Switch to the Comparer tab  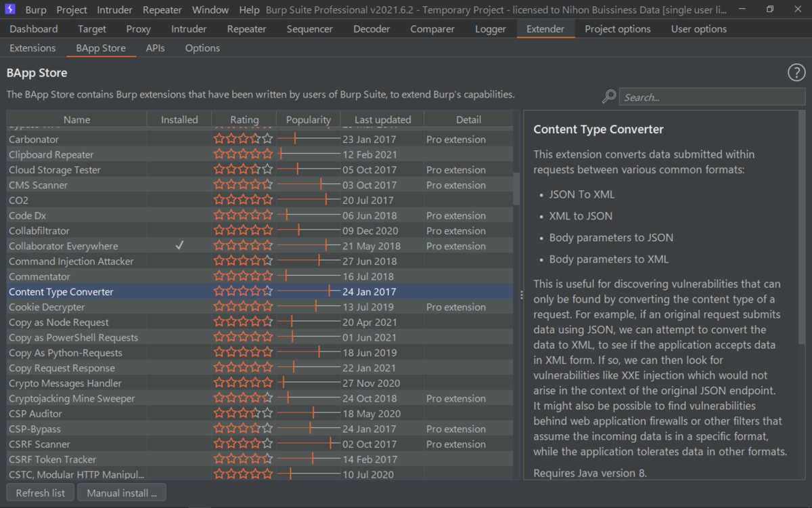point(432,29)
